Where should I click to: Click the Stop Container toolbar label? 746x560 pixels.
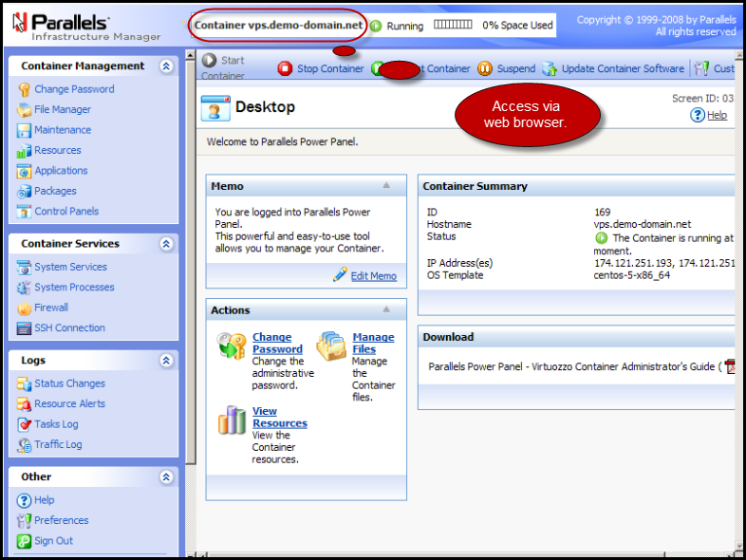tap(330, 69)
